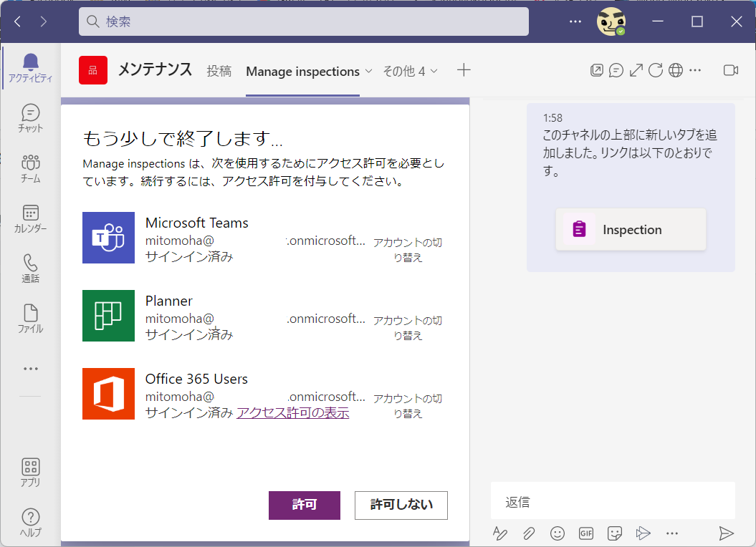This screenshot has width=756, height=547.
Task: Expand the その他 4 tabs dropdown
Action: [411, 72]
